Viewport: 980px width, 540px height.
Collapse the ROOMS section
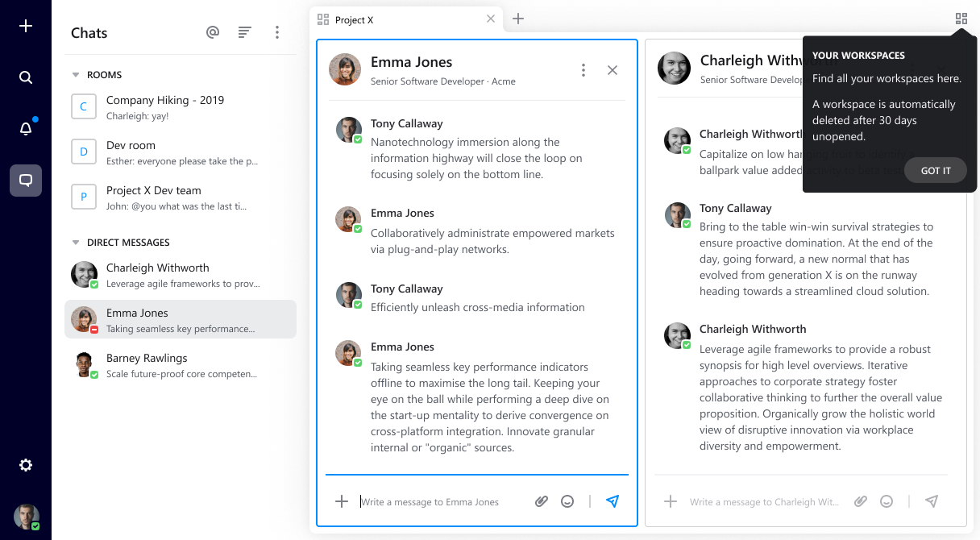pos(77,75)
